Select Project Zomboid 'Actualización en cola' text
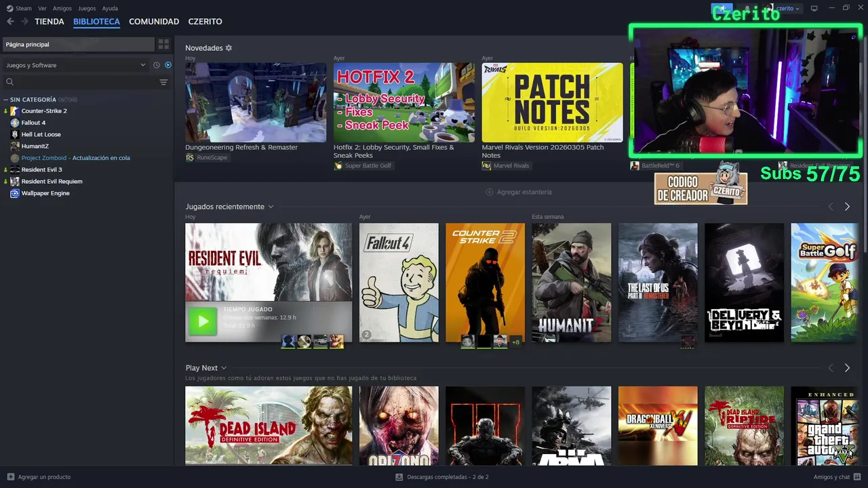Viewport: 868px width, 488px height. click(101, 158)
